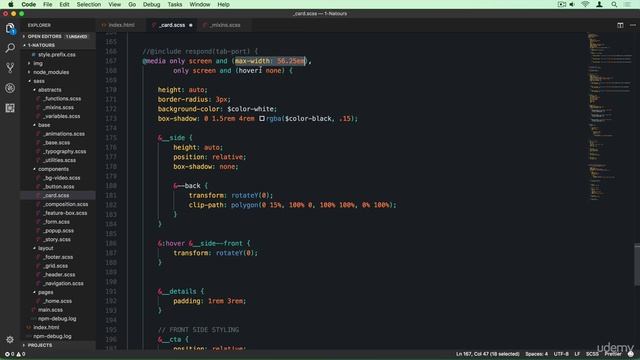The image size is (640, 360).
Task: Change language mode via SCSS status item
Action: [x=592, y=354]
